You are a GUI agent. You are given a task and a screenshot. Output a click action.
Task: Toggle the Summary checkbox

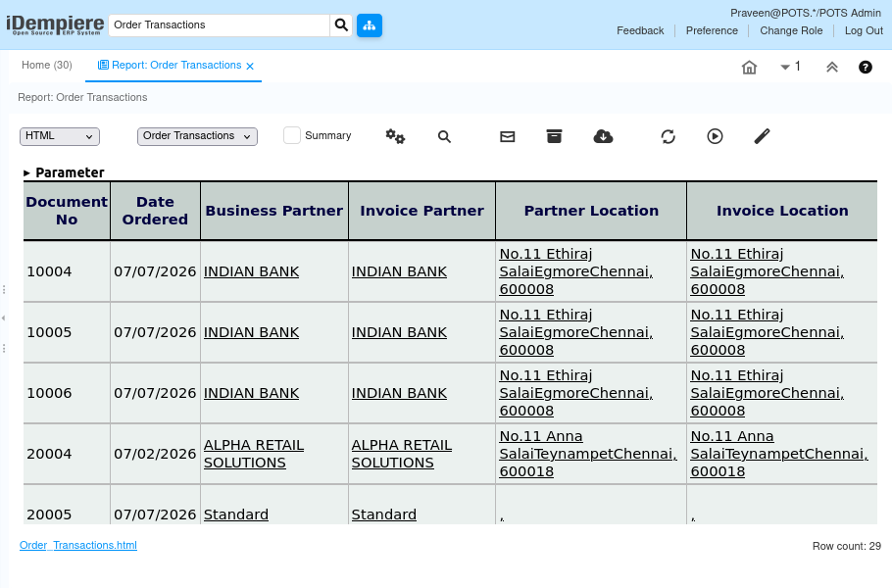(x=292, y=135)
